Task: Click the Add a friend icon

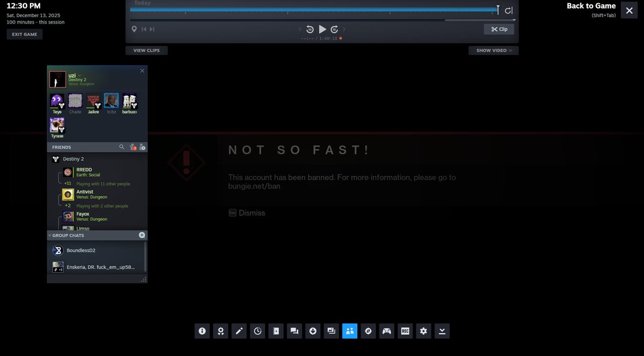Action: tap(142, 147)
